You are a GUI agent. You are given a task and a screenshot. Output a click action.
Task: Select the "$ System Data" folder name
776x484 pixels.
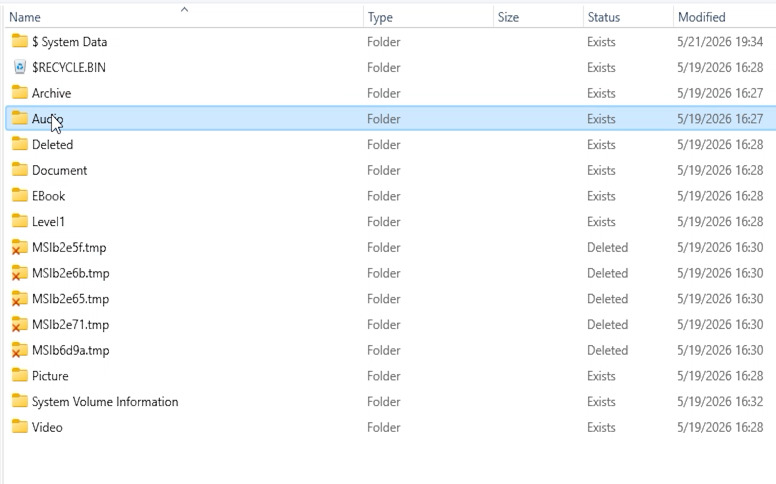coord(69,42)
